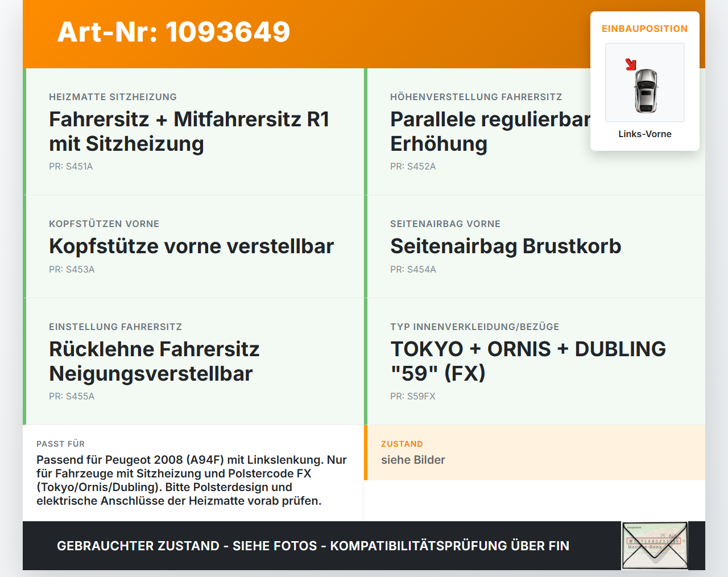728x577 pixels.
Task: Click the siehe Bilder text
Action: (x=413, y=460)
